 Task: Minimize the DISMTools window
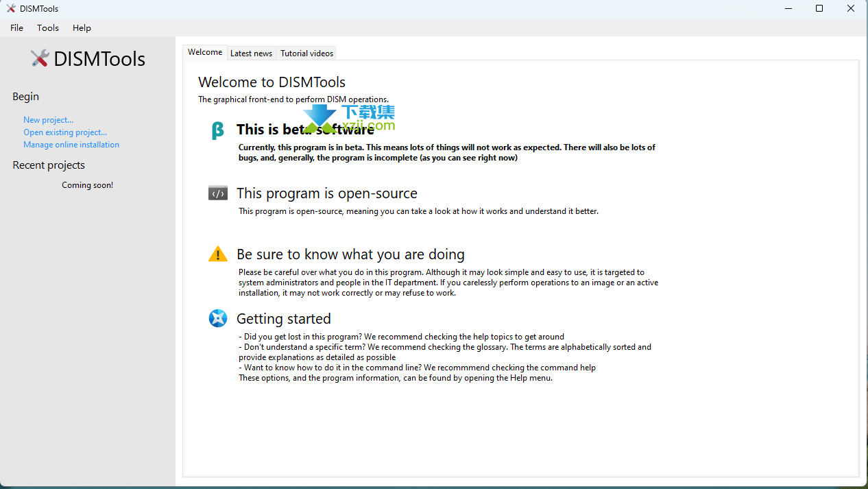point(787,9)
